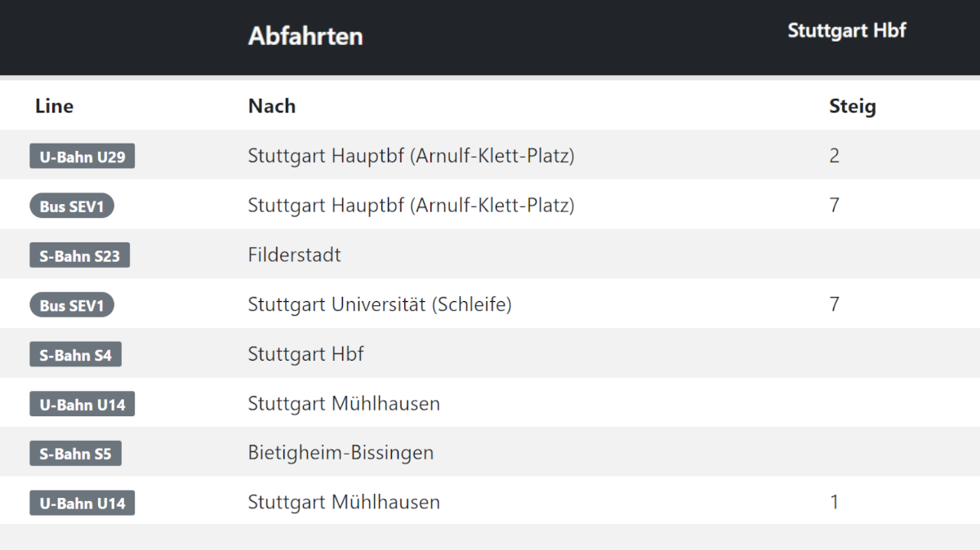Click the Steig column header
The height and width of the screenshot is (550, 980).
[x=853, y=106]
